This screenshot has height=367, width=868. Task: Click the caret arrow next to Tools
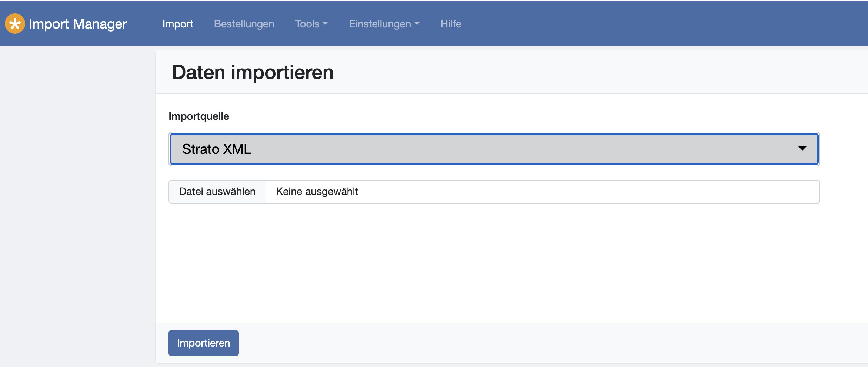[x=325, y=24]
